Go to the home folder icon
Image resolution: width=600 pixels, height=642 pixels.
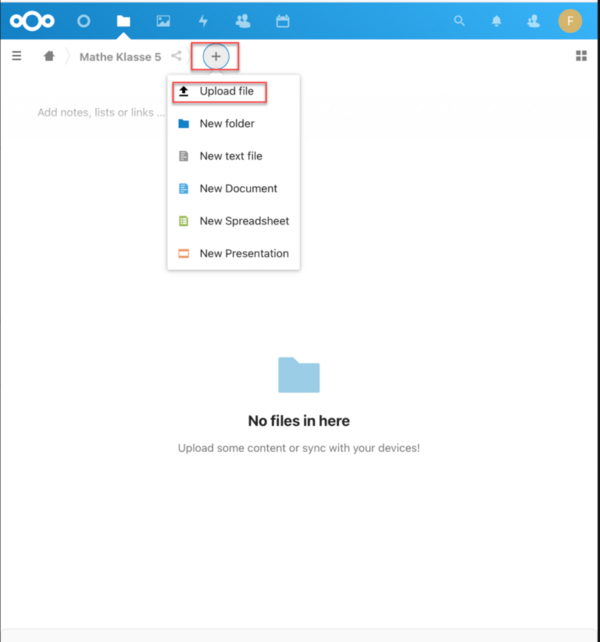point(49,56)
